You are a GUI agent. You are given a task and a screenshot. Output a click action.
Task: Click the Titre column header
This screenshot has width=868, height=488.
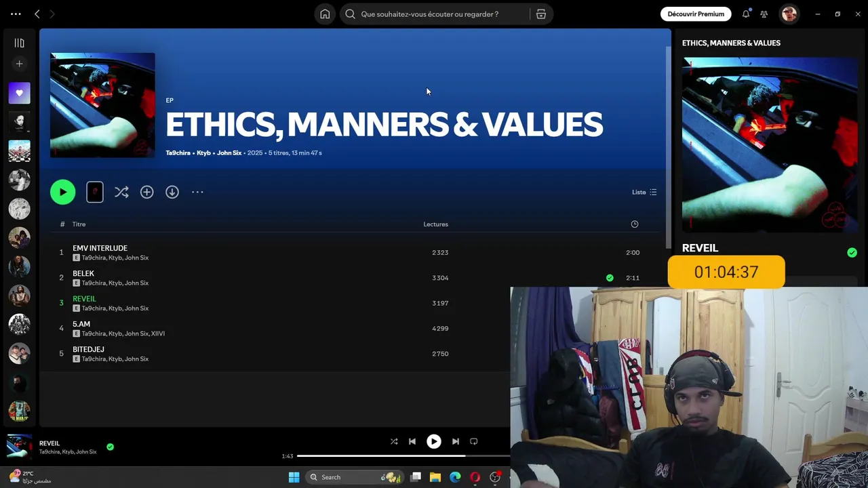pyautogui.click(x=79, y=224)
